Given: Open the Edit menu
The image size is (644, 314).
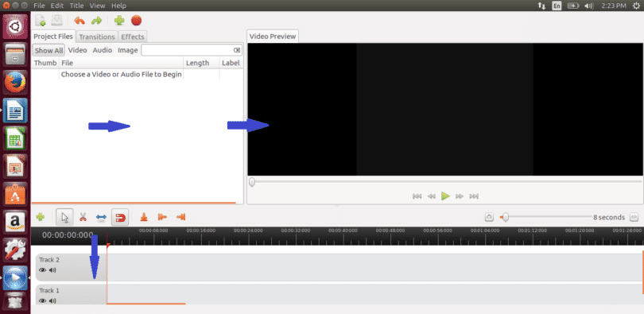Looking at the screenshot, I should click(x=57, y=6).
